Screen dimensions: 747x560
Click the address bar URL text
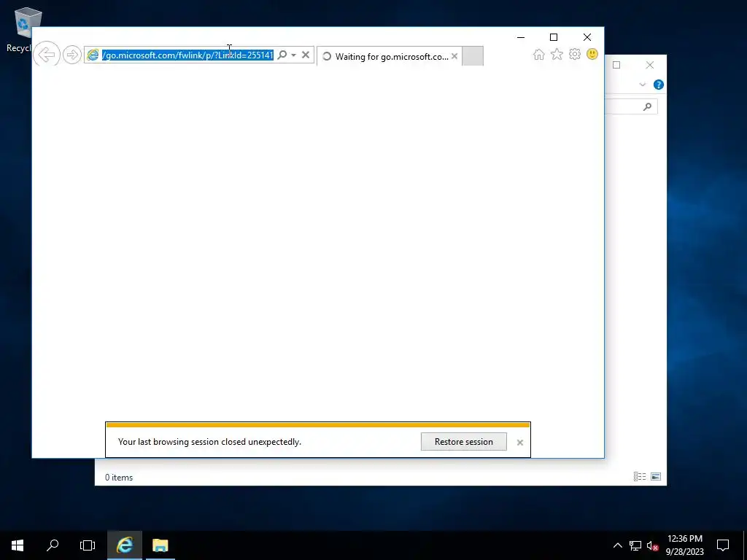pyautogui.click(x=187, y=55)
